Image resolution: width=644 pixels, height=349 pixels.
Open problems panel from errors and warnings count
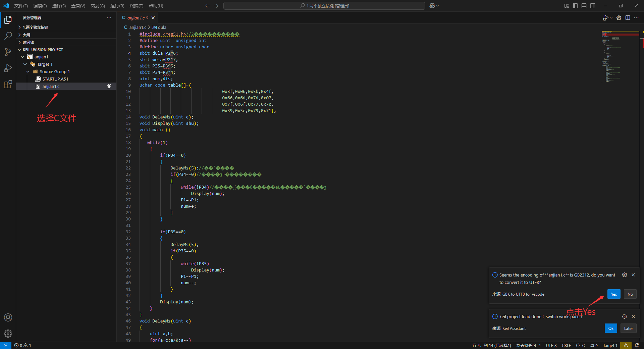click(23, 345)
